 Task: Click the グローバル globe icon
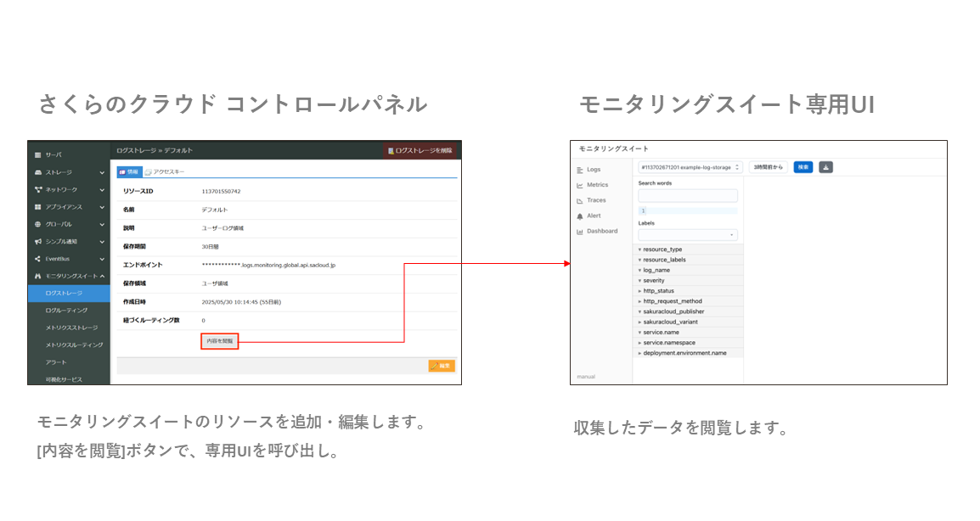tap(37, 224)
